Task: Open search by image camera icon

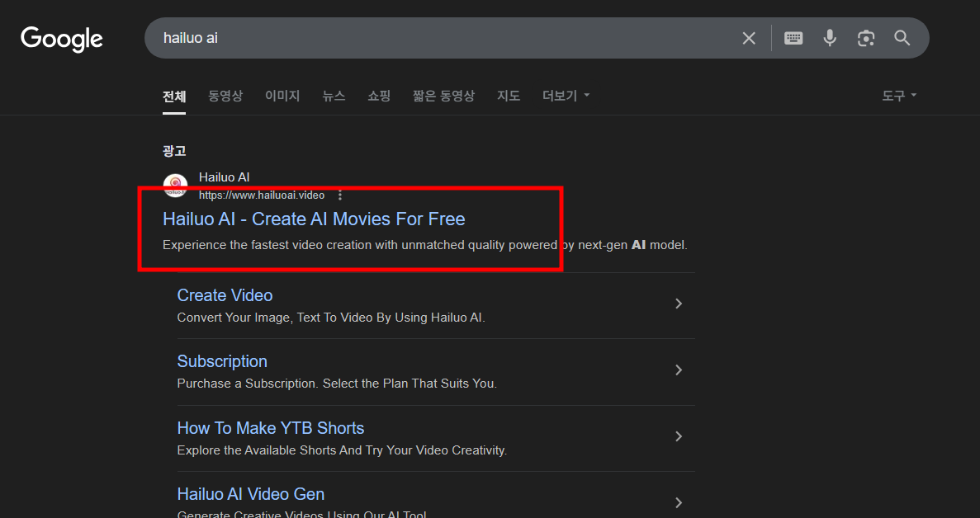Action: pyautogui.click(x=865, y=38)
